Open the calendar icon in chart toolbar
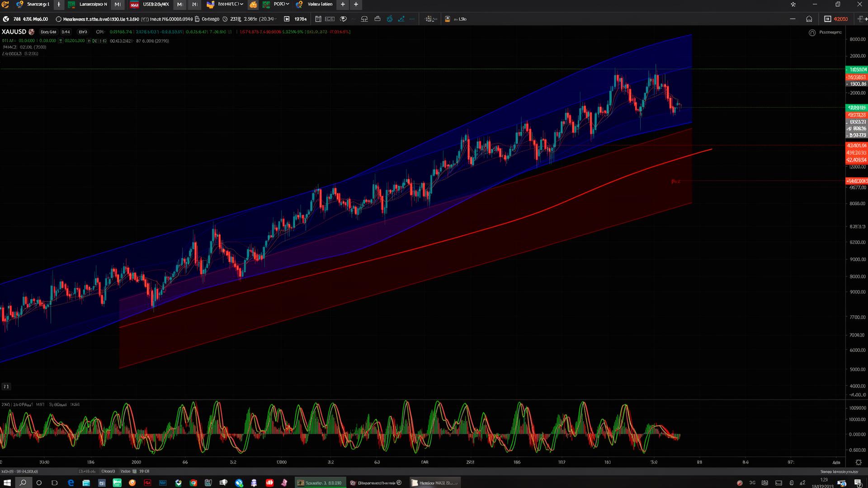868x488 pixels. click(318, 19)
